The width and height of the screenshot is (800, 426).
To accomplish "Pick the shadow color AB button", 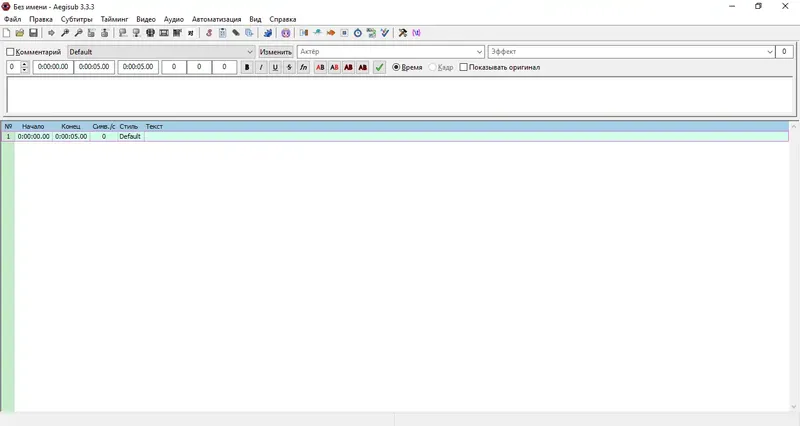I will click(x=363, y=67).
